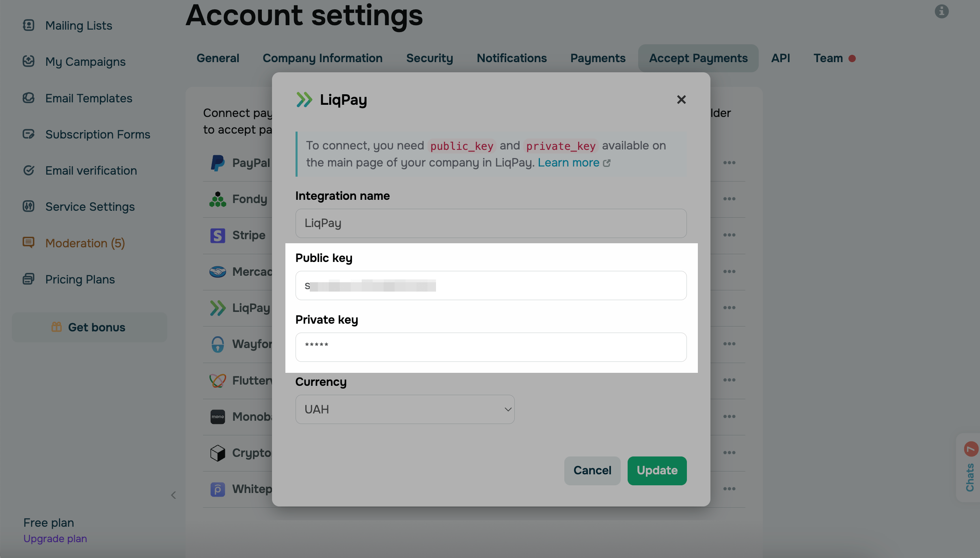Click the My Campaigns sidebar icon

coord(28,61)
